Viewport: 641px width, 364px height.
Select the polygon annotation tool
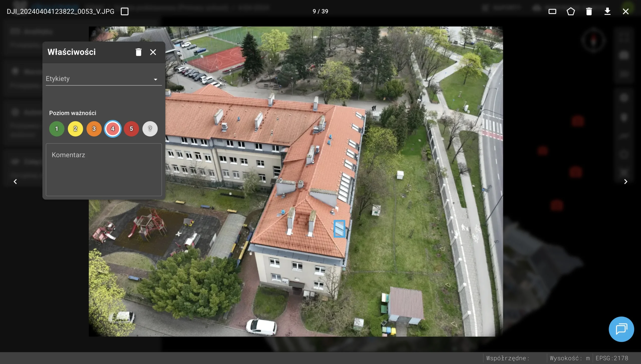[571, 12]
